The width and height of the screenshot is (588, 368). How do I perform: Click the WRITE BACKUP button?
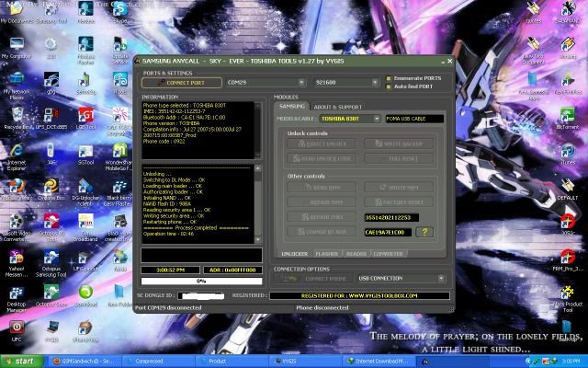399,144
